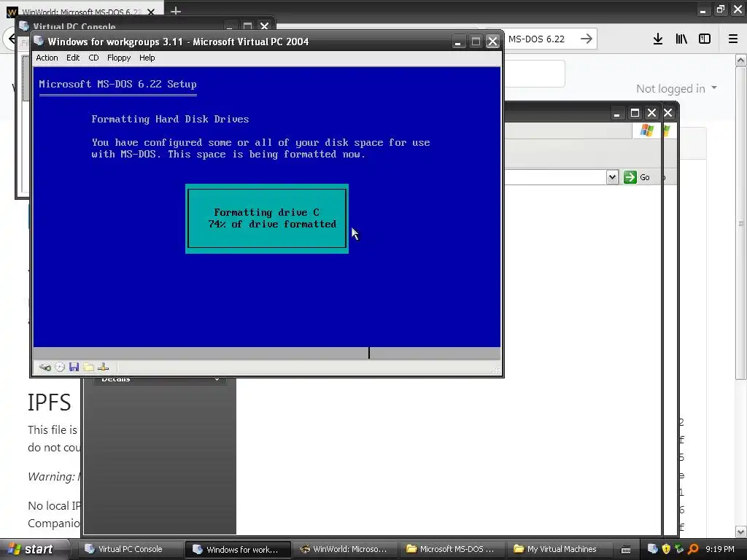Click the hard disk activity icon in Virtual PC status bar
Screen dimensions: 747x560
tap(45, 367)
